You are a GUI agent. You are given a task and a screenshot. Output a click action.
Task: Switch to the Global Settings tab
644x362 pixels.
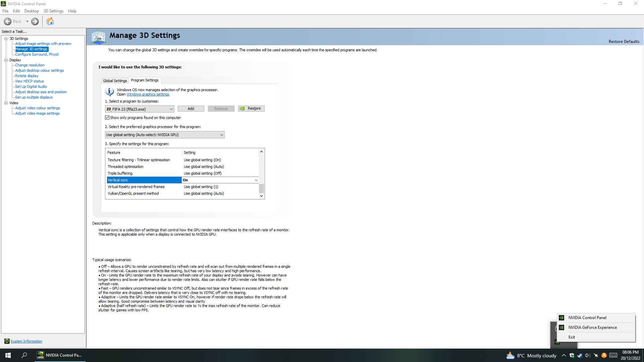115,81
